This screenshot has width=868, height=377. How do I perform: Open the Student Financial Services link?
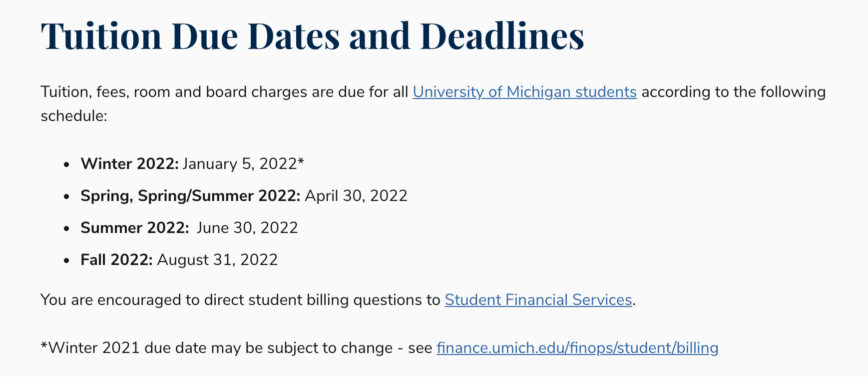538,300
